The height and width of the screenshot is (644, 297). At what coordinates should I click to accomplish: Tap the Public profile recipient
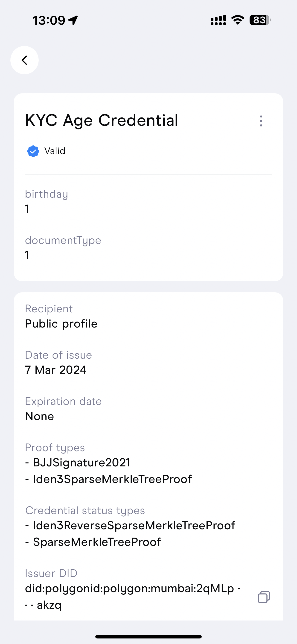pos(61,324)
